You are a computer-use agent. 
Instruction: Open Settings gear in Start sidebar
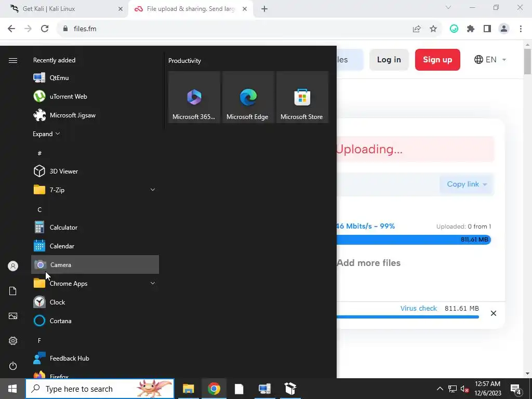click(13, 341)
